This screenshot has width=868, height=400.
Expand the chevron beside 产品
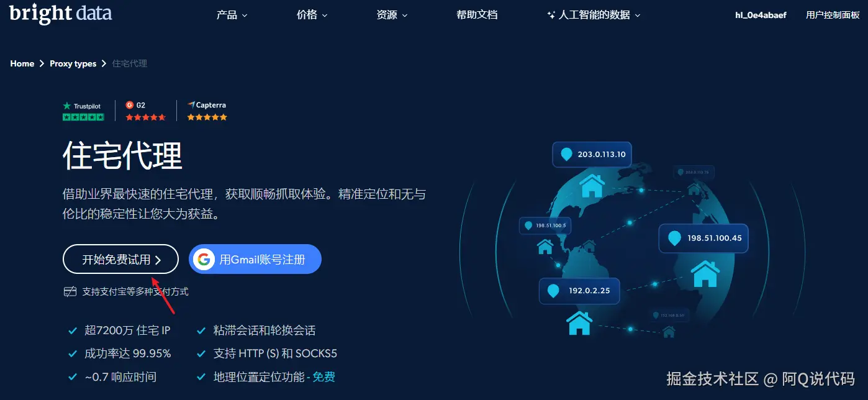pyautogui.click(x=245, y=16)
